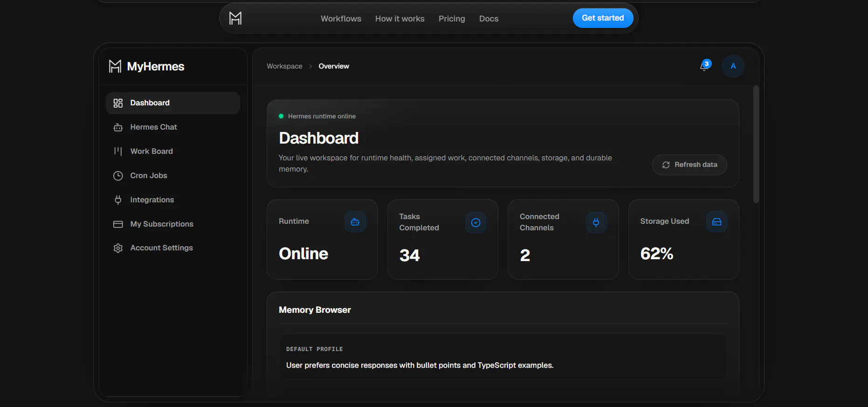Image resolution: width=868 pixels, height=407 pixels.
Task: Click the Online runtime value
Action: (303, 254)
